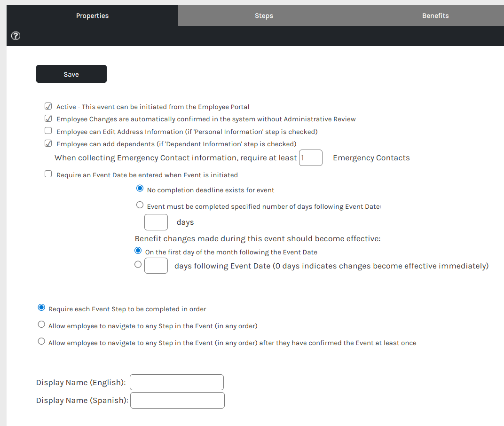504x426 pixels.
Task: Enable Employee can Edit Address Information
Action: [48, 131]
